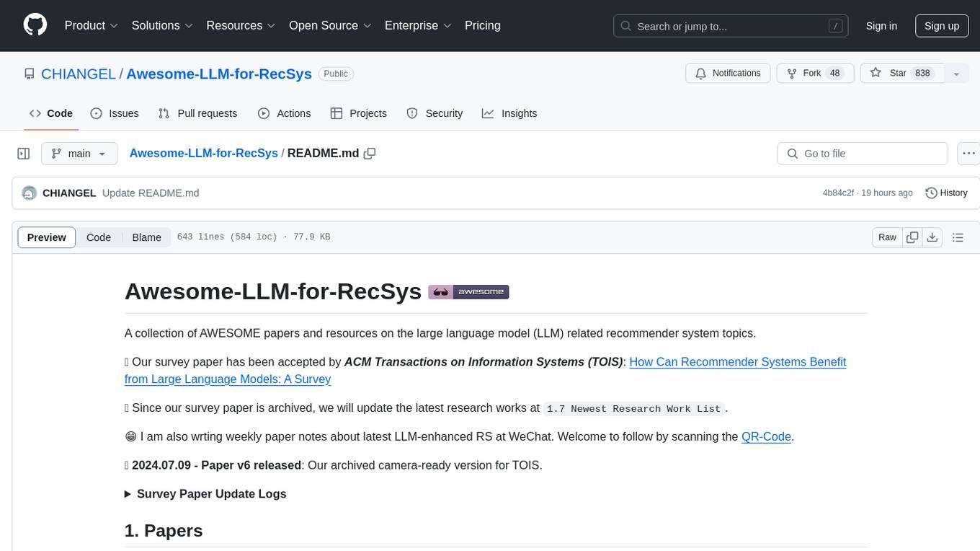Click the 1. Papers heading
The height and width of the screenshot is (551, 980).
coord(164,531)
